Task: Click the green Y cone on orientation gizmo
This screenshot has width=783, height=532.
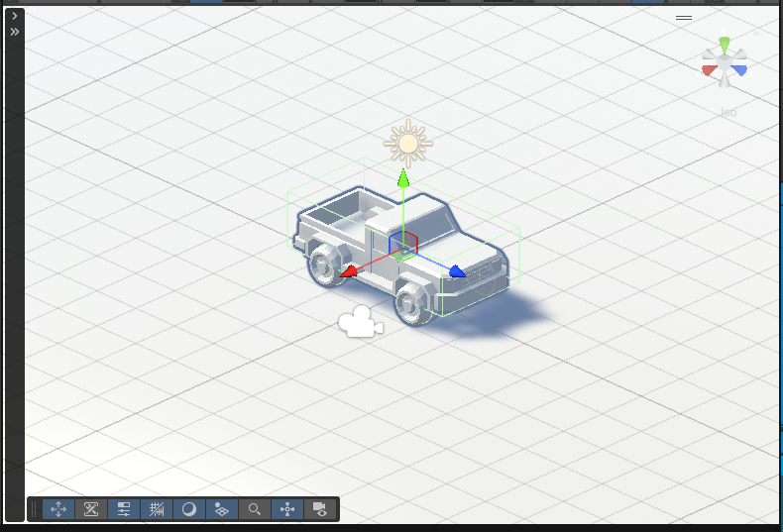Action: point(725,45)
